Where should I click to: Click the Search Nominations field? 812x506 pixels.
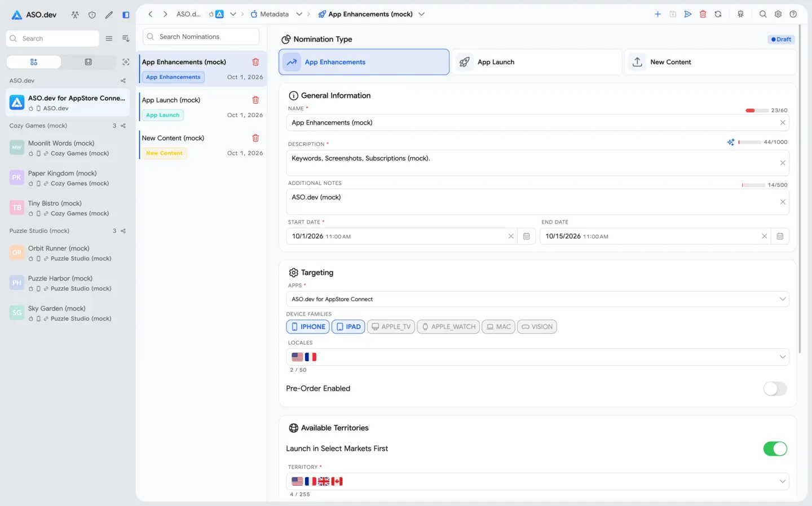coord(201,37)
